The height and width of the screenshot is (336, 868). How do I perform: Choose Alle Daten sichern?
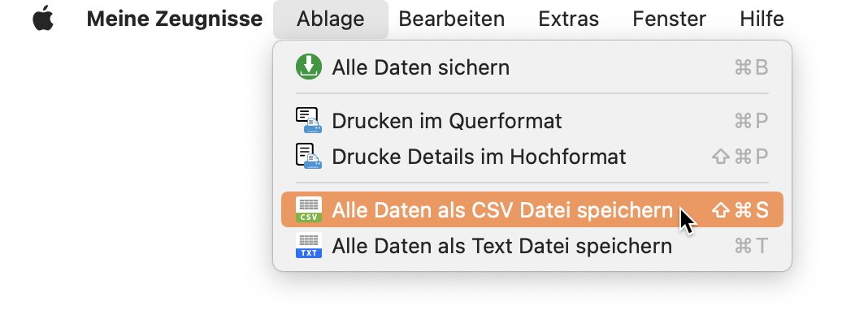pyautogui.click(x=532, y=67)
